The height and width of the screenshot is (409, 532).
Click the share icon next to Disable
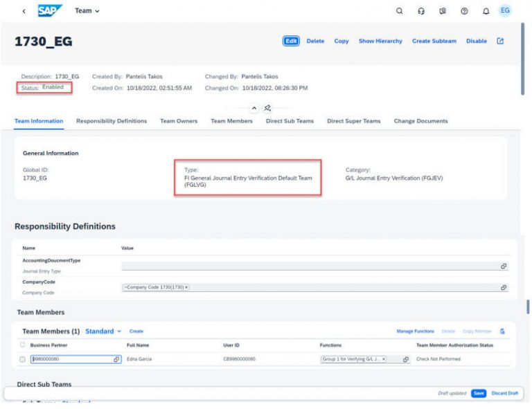(x=500, y=41)
